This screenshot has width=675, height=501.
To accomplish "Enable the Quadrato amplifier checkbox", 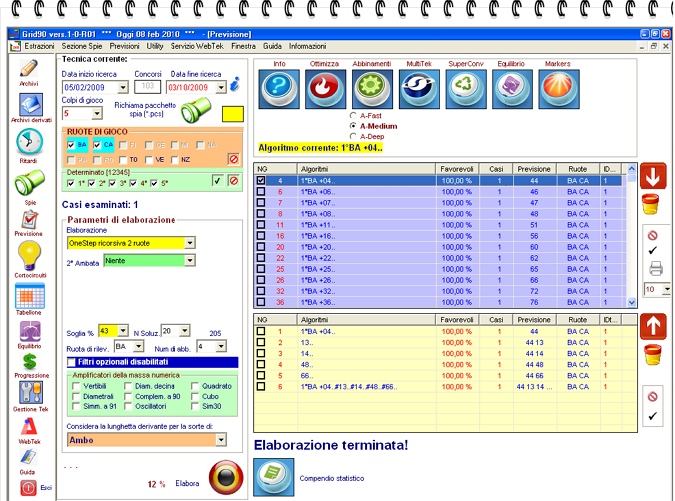I will point(195,386).
